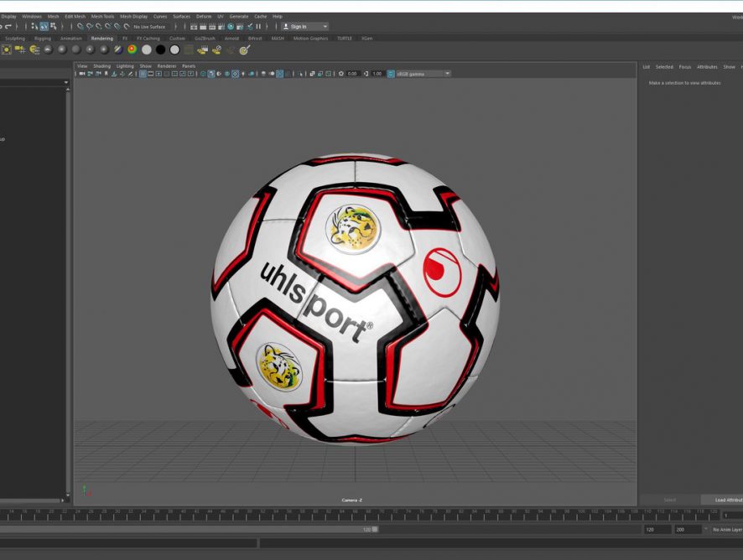Click the render target bullseye shelf icon
Screen dimensions: 743x560
tap(244, 49)
